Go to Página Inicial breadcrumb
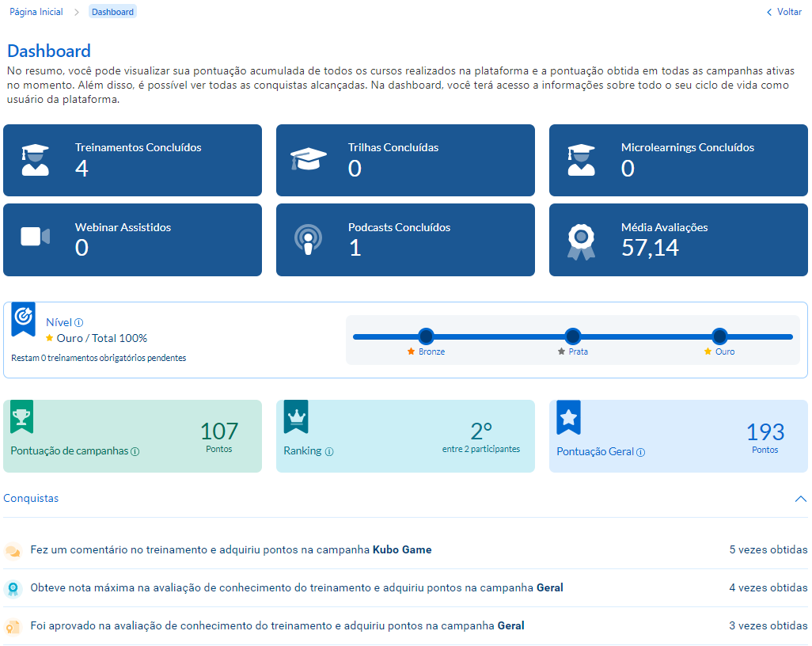This screenshot has width=812, height=646. pyautogui.click(x=36, y=12)
